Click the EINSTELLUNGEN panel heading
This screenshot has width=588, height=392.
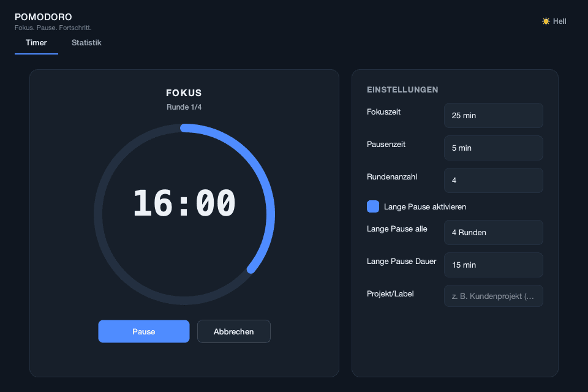click(402, 89)
